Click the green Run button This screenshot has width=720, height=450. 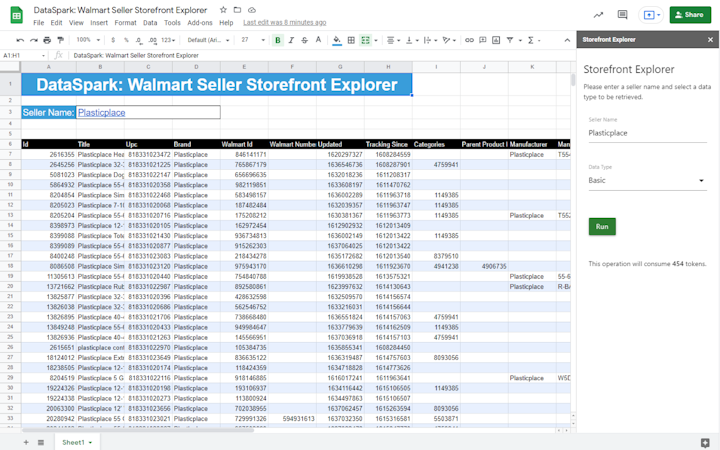(602, 226)
